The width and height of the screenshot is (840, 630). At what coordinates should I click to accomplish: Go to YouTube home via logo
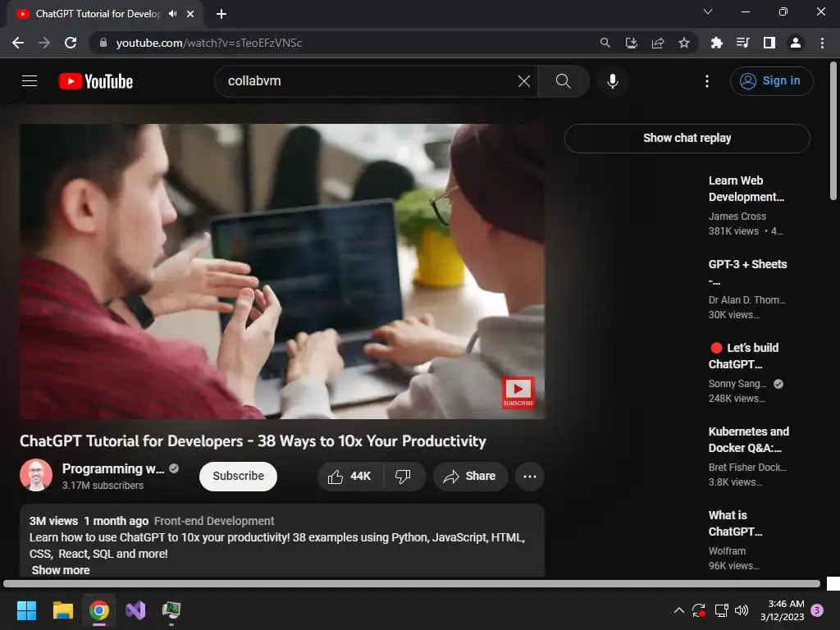coord(96,81)
